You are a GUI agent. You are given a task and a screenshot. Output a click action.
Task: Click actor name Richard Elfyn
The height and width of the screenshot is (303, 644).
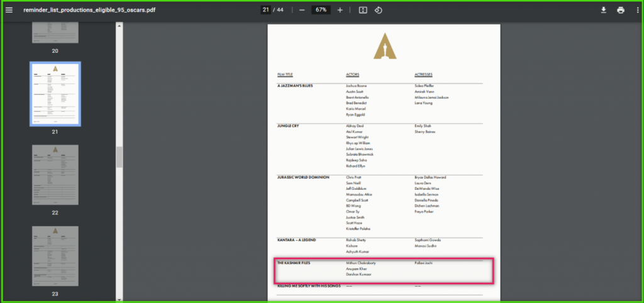[355, 166]
